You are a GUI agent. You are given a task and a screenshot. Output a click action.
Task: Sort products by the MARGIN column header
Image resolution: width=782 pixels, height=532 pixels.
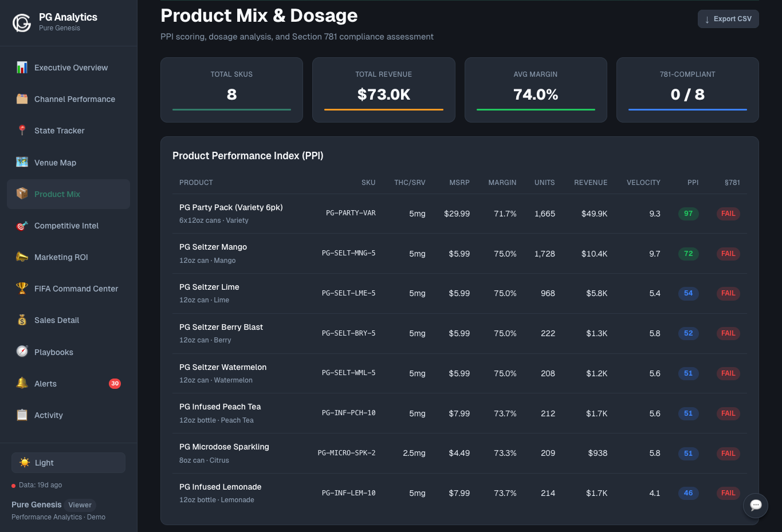pyautogui.click(x=502, y=182)
